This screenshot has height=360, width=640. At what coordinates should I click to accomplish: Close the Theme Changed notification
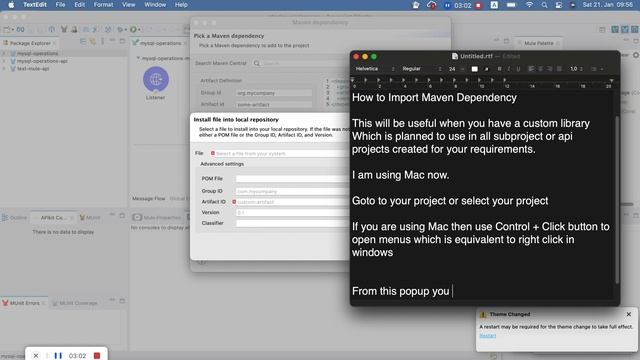click(x=629, y=314)
